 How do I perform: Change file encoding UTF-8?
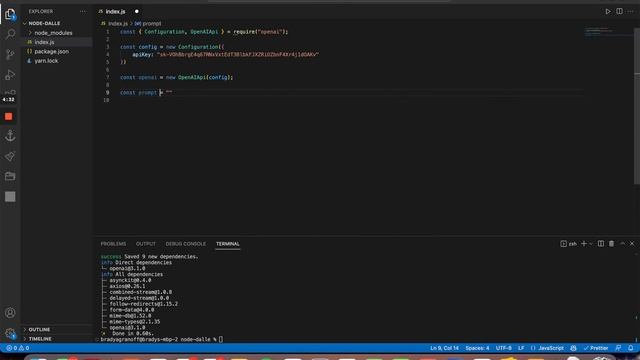pos(504,348)
